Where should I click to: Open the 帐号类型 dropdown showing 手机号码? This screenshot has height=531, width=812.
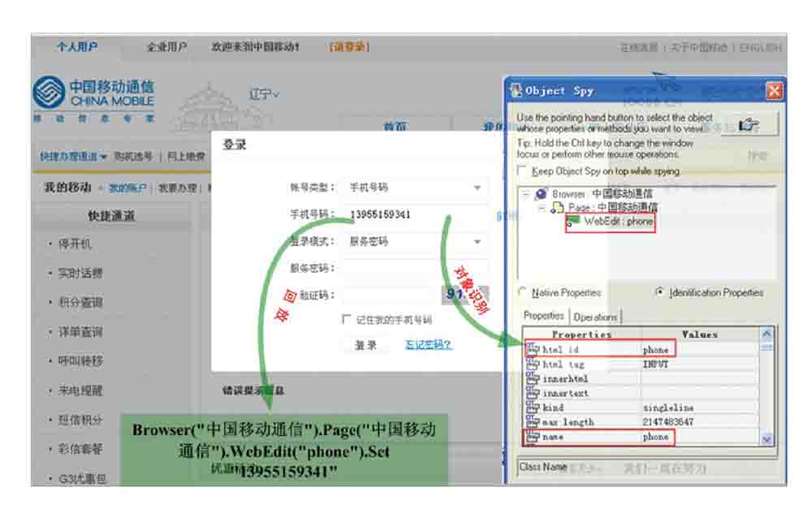[415, 188]
